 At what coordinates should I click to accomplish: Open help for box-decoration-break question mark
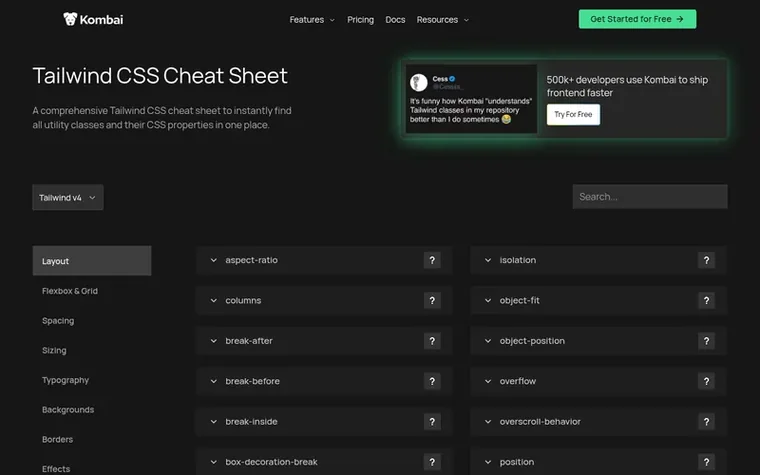tap(432, 462)
